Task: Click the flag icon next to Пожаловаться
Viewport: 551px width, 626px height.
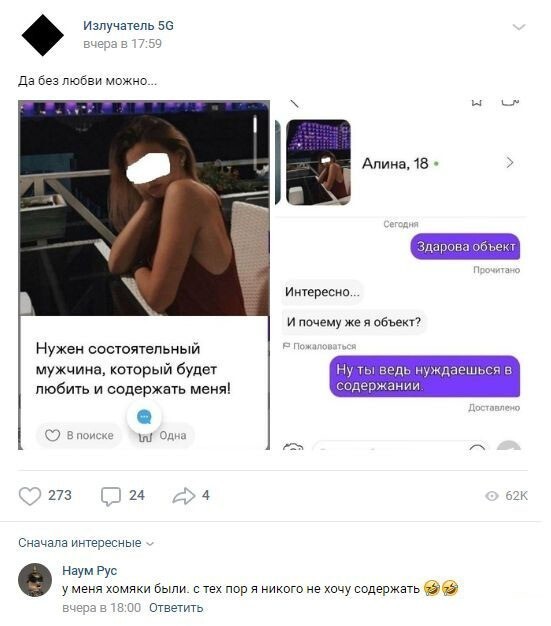Action: coord(286,346)
